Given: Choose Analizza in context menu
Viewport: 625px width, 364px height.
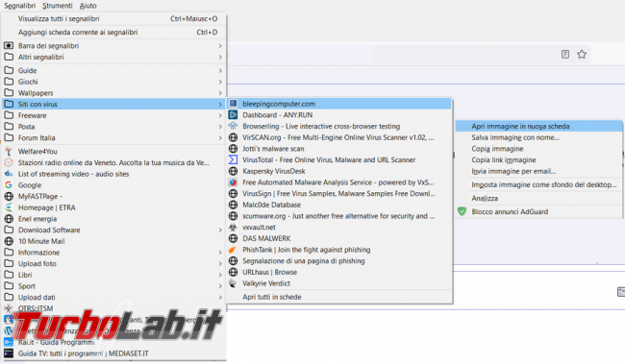Looking at the screenshot, I should pos(538,199).
